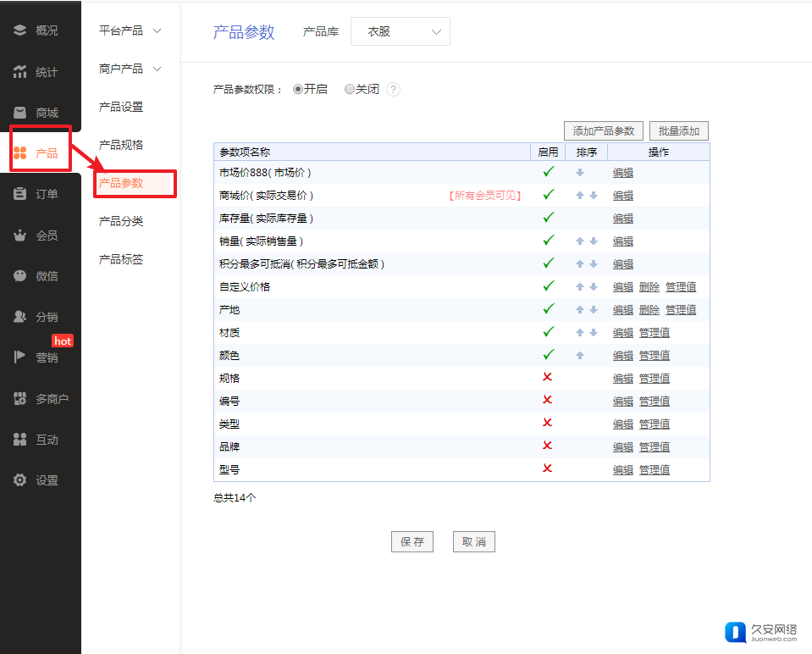The height and width of the screenshot is (654, 812).
Task: Click the 保存 button
Action: click(x=412, y=542)
